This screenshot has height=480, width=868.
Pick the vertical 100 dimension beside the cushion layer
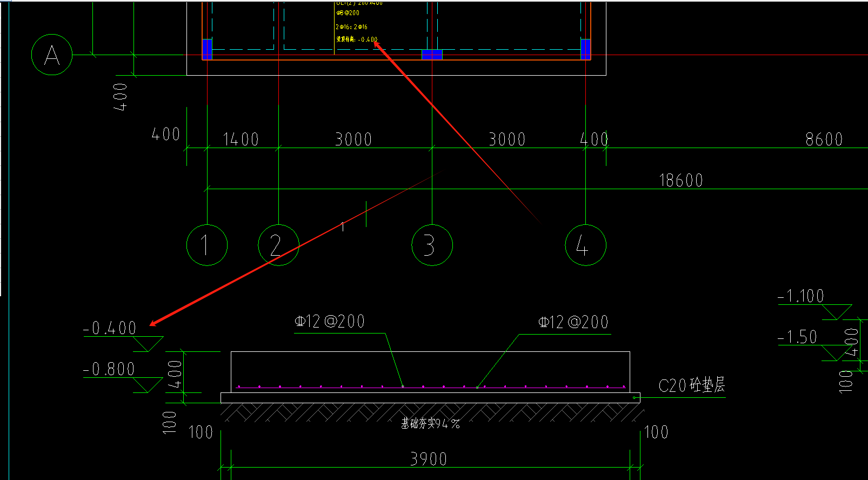pyautogui.click(x=170, y=422)
